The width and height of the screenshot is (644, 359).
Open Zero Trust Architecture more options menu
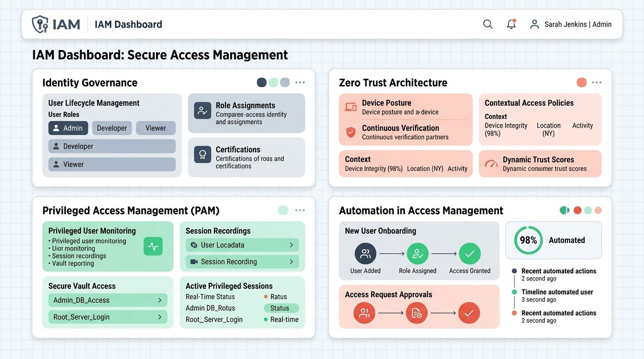[597, 82]
